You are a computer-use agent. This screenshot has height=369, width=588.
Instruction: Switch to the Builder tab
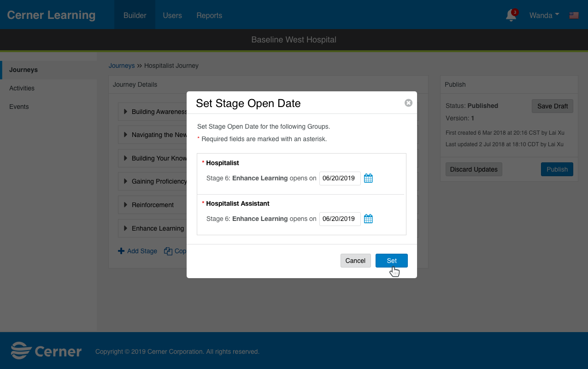[135, 15]
